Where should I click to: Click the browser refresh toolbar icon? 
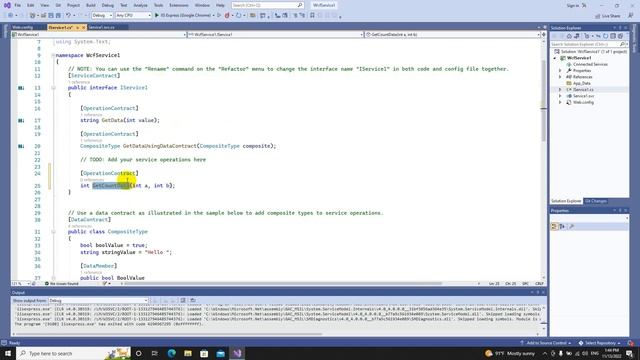239,16
